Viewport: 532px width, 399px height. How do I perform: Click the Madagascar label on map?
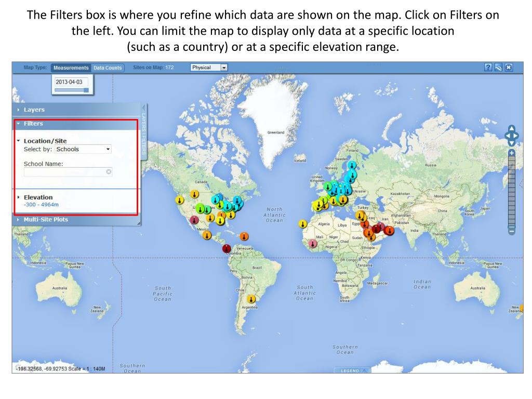click(377, 283)
